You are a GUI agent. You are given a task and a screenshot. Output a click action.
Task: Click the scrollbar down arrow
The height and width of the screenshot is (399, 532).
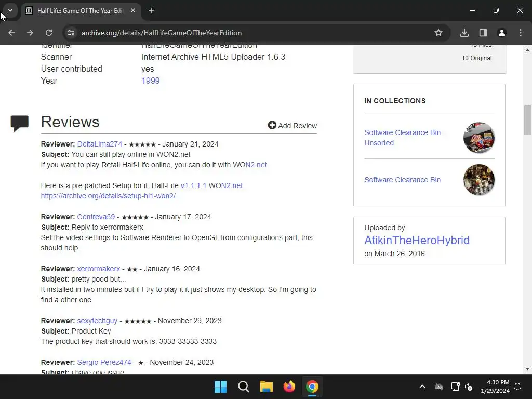point(527,369)
